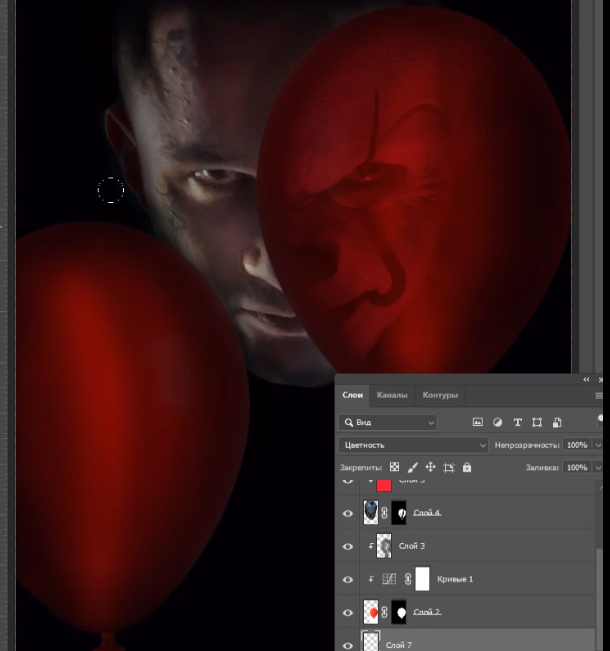The width and height of the screenshot is (610, 651).
Task: Click the Curves adjustment icon on Кривые 1
Action: coord(389,579)
